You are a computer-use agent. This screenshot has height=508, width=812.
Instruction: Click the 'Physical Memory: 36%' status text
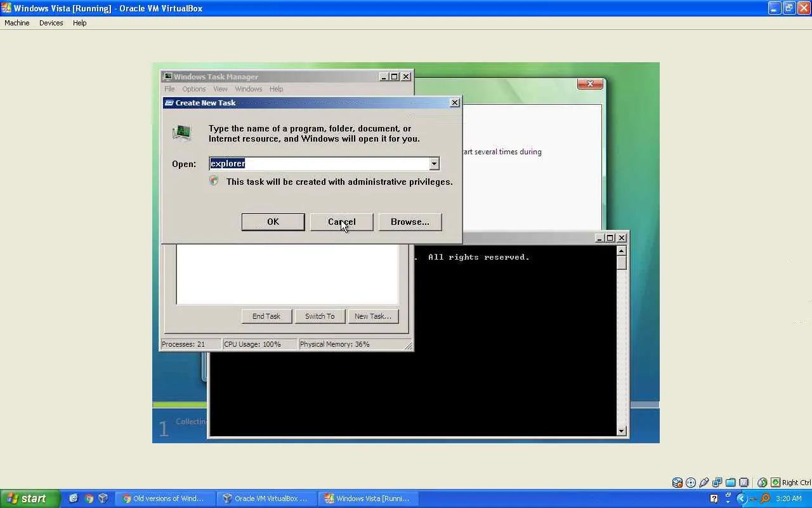click(x=335, y=344)
